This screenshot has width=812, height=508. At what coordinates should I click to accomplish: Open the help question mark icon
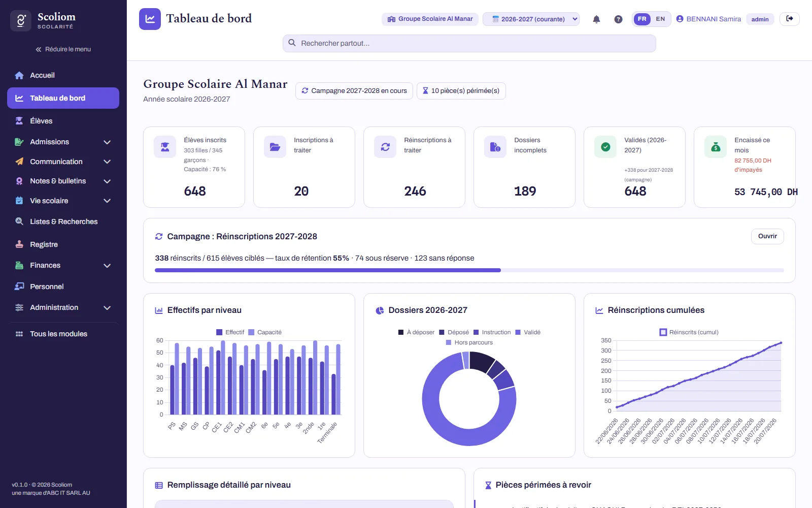[x=618, y=19]
